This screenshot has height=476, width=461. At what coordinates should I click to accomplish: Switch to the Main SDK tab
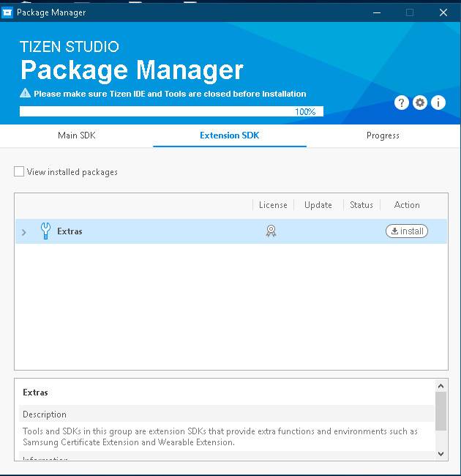pos(77,135)
